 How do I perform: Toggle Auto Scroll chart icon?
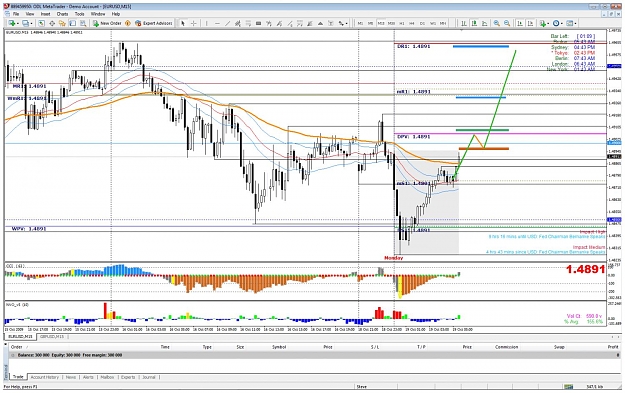pyautogui.click(x=520, y=24)
